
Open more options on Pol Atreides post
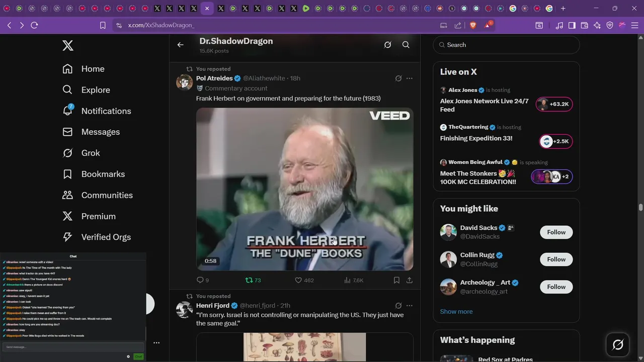tap(410, 78)
